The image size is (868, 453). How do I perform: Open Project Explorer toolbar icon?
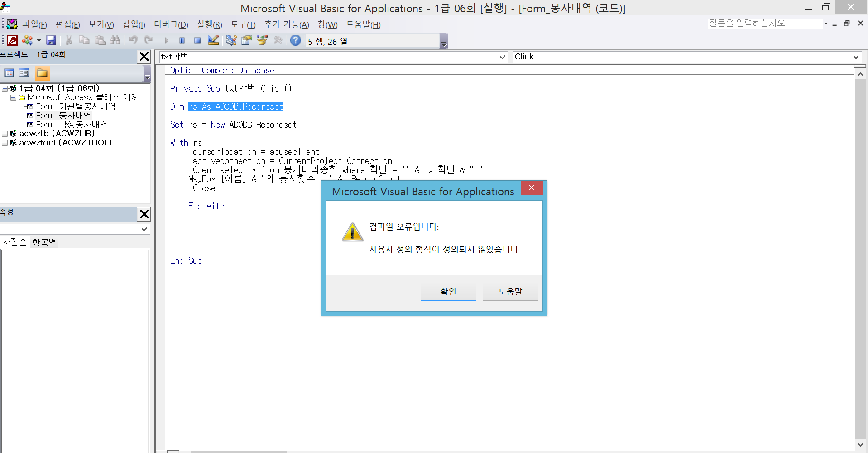[231, 41]
